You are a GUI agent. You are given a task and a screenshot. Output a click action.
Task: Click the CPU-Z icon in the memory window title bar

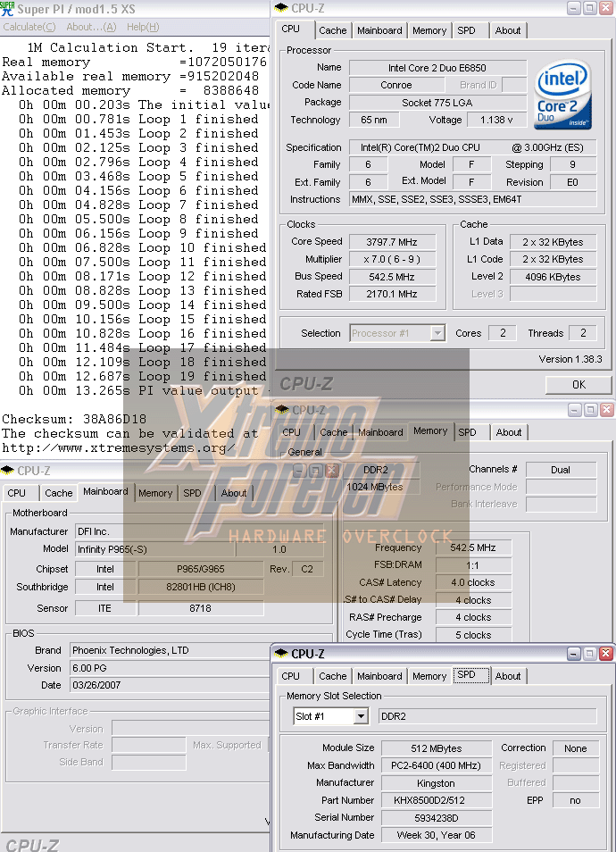(281, 409)
